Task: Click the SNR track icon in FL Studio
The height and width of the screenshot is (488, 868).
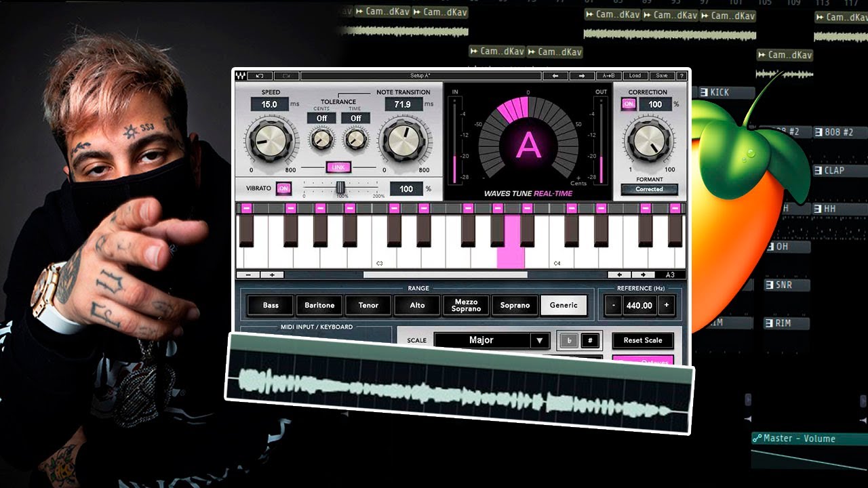Action: 770,285
